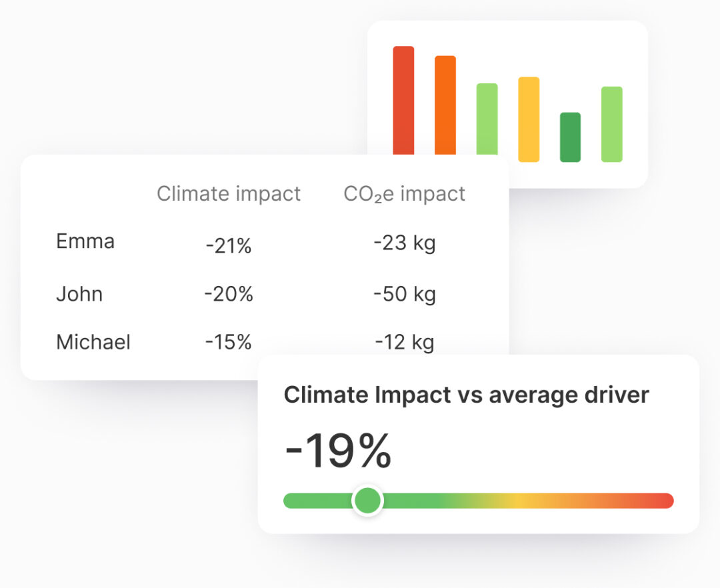Click the -19% large percentage value
Screen dimensions: 720x588
click(x=338, y=451)
